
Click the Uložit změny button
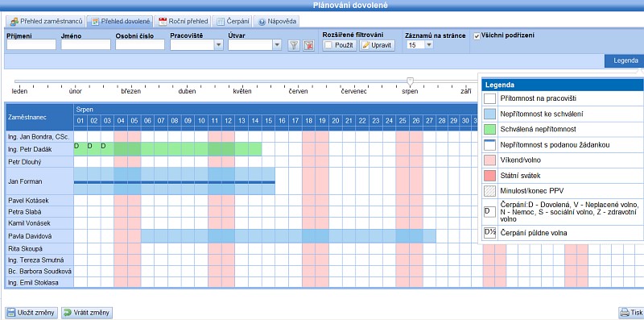[x=31, y=313]
